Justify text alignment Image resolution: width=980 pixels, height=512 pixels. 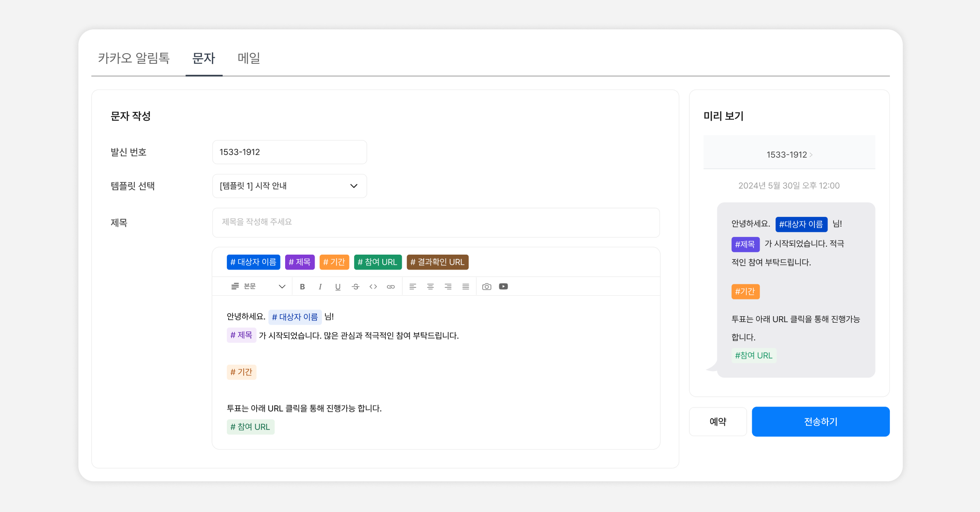[466, 287]
